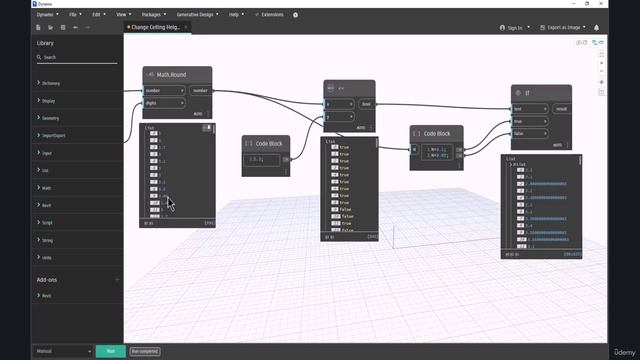Click the Save icon in toolbar
640x360 pixels.
63,27
